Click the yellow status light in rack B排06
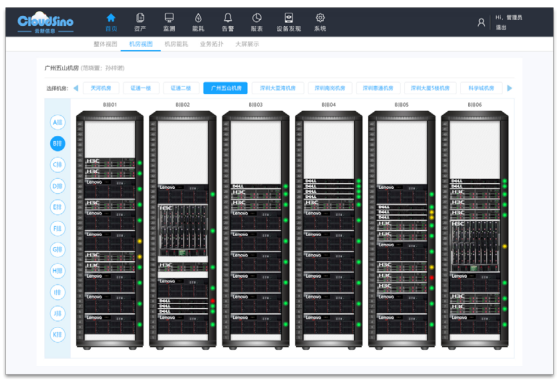The width and height of the screenshot is (560, 381). [x=505, y=246]
